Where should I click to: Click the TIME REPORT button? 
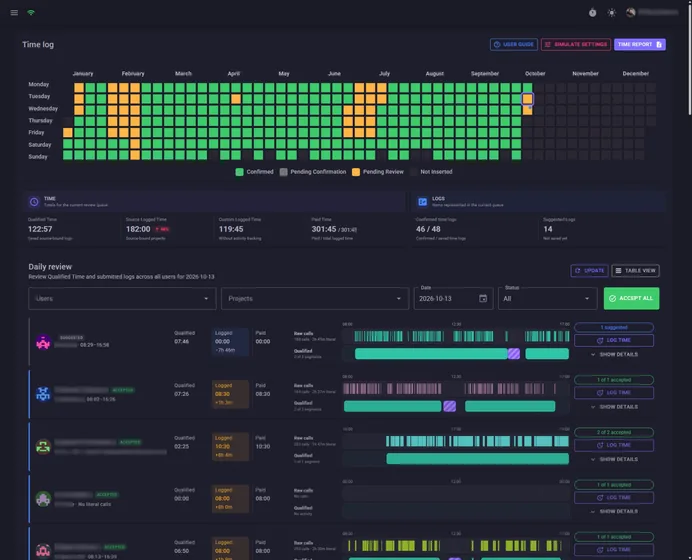pos(640,45)
